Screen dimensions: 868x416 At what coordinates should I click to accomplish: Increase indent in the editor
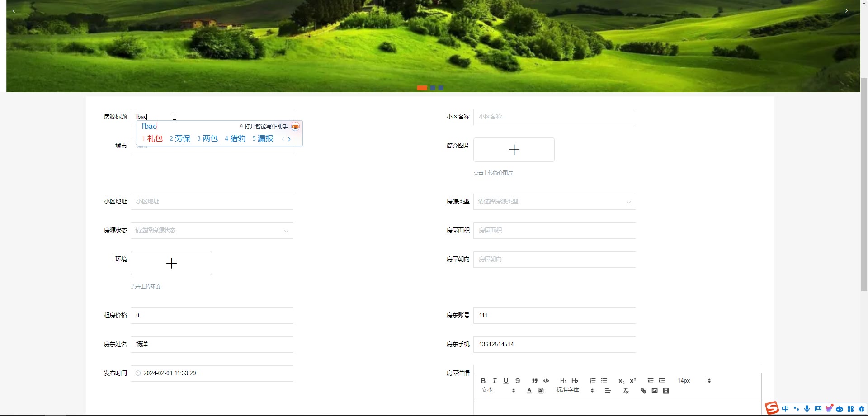click(662, 381)
